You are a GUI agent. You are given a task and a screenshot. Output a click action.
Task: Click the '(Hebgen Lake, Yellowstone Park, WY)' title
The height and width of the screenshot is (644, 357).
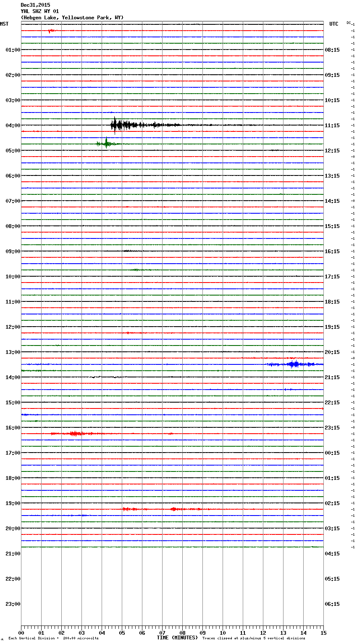(72, 18)
